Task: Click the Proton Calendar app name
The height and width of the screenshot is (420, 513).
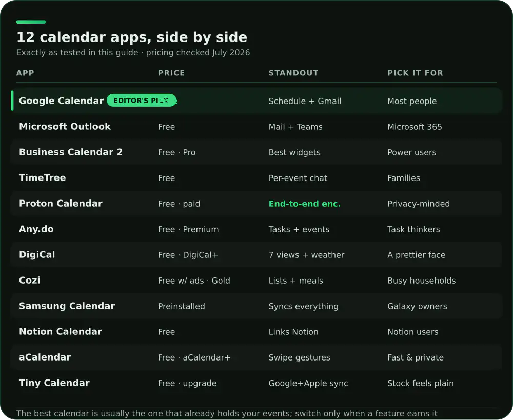Action: click(61, 204)
